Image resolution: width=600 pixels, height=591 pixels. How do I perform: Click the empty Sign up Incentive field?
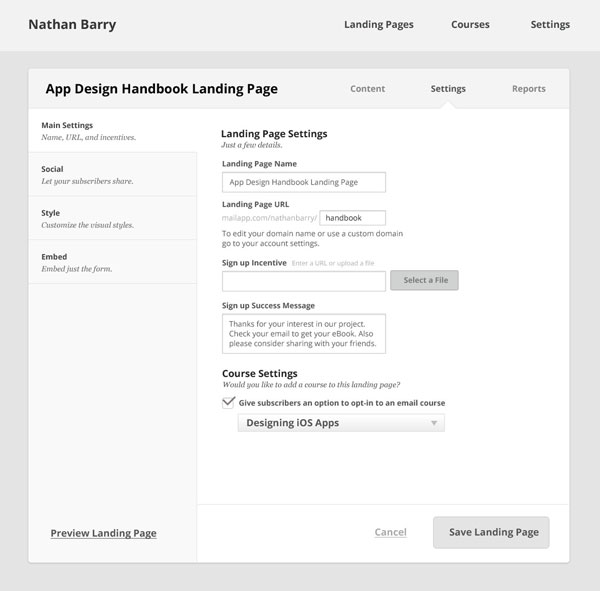[304, 281]
